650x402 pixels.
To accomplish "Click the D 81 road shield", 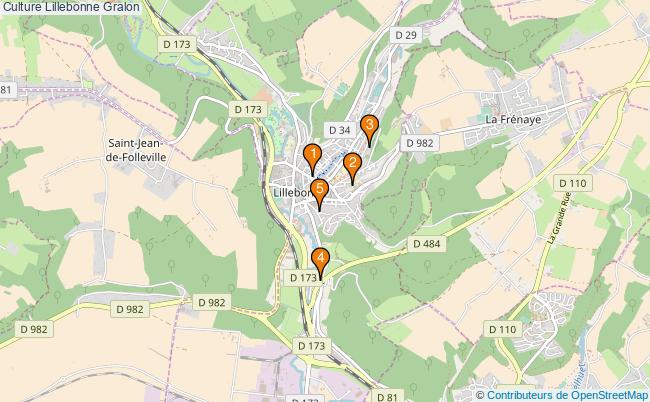I will (387, 396).
